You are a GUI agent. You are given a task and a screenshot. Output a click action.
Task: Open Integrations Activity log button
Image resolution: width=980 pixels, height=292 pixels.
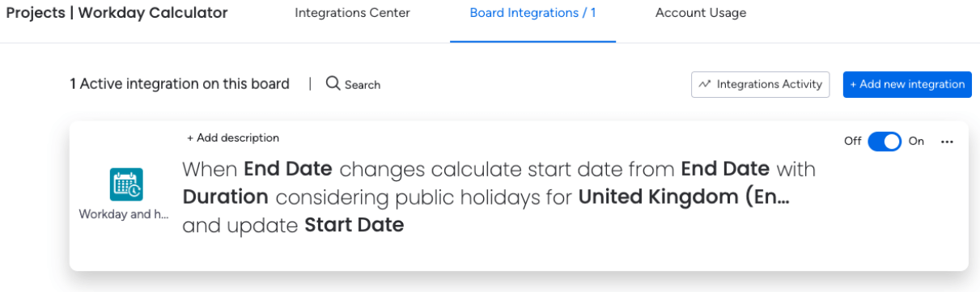pos(761,84)
